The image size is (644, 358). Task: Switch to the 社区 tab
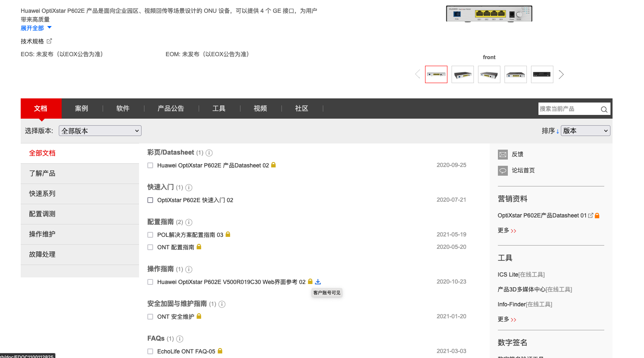click(302, 108)
